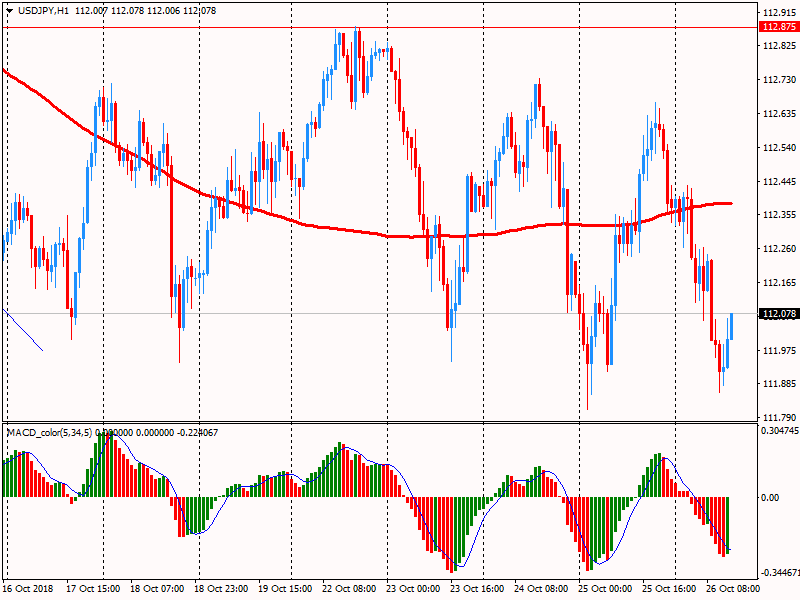Click the 111.975 price scale value
Image resolution: width=800 pixels, height=600 pixels.
click(x=779, y=351)
